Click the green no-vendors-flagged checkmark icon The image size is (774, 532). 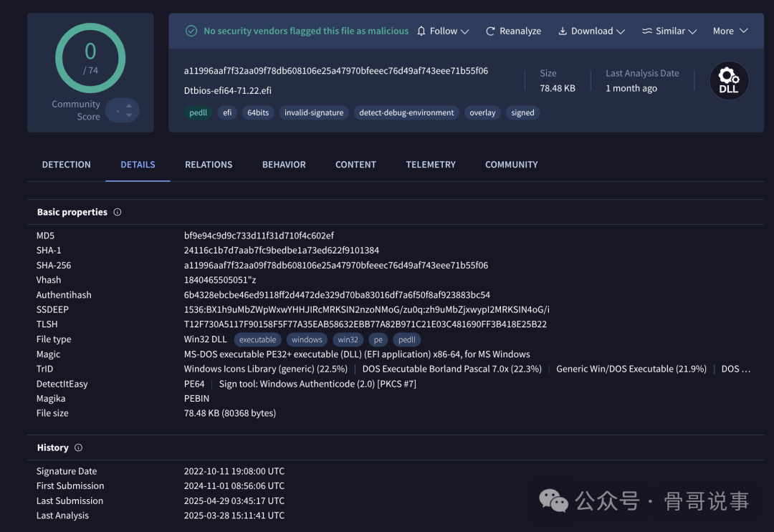click(x=191, y=31)
